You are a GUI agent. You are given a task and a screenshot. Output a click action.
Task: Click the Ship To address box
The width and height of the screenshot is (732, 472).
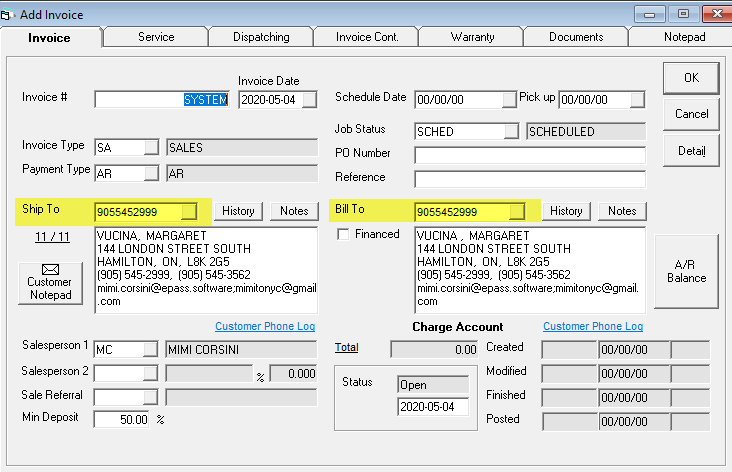[x=206, y=270]
